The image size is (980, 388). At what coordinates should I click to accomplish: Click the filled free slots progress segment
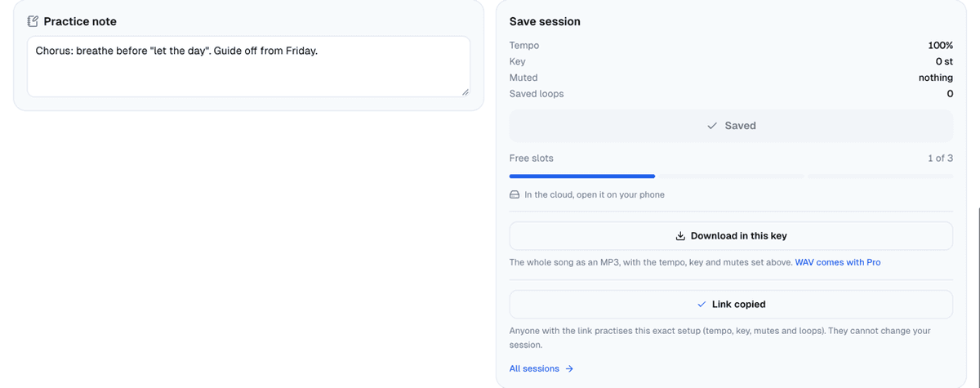click(x=582, y=176)
